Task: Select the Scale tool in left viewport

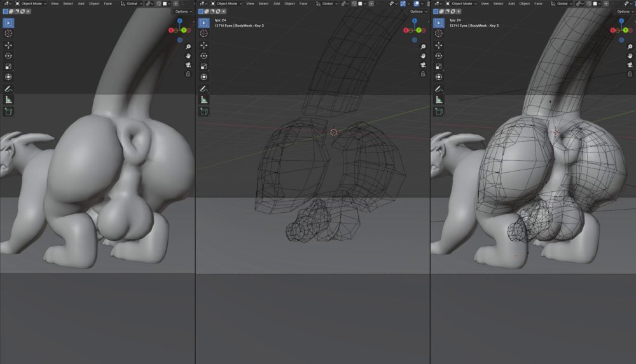Action: coord(8,67)
